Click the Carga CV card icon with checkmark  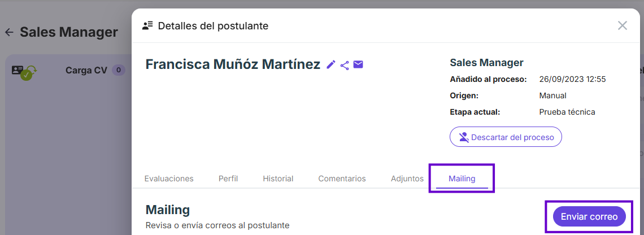click(x=23, y=72)
